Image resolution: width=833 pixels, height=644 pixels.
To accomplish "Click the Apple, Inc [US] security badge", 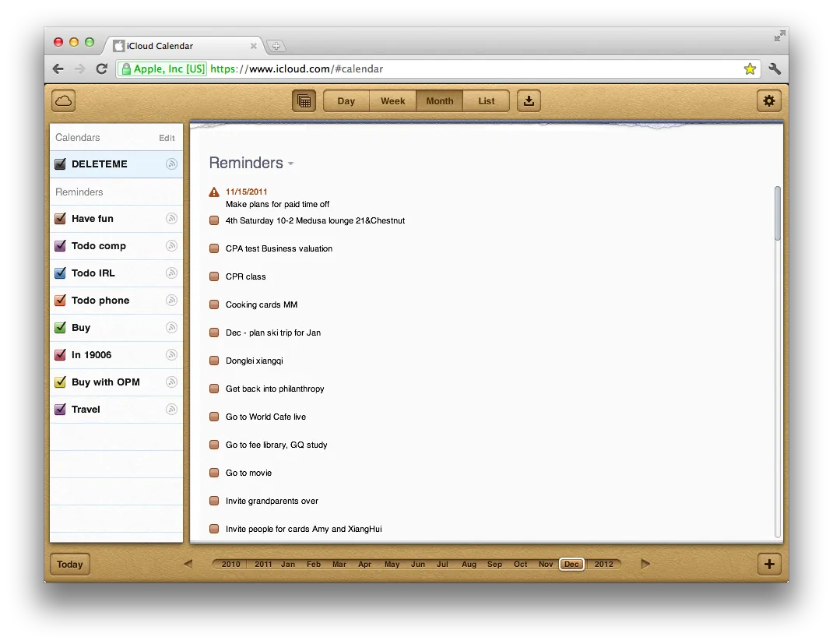I will point(163,69).
